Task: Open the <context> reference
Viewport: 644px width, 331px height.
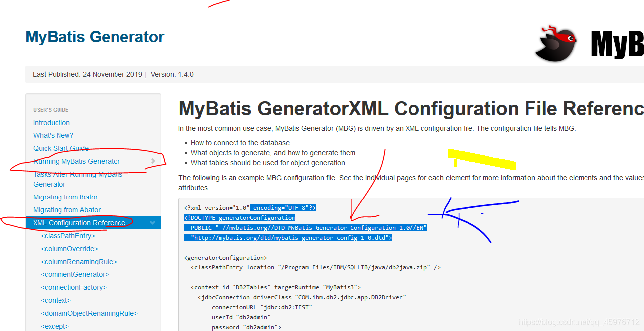Action: click(56, 300)
